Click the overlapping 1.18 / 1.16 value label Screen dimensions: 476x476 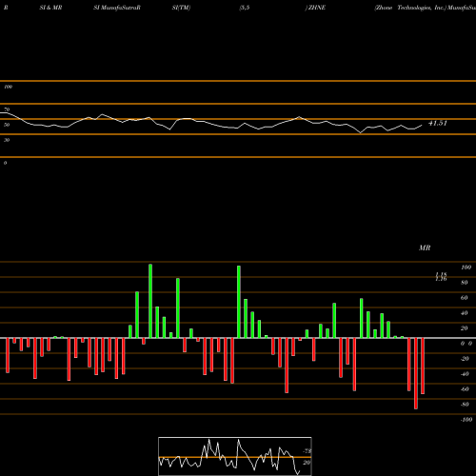click(441, 277)
